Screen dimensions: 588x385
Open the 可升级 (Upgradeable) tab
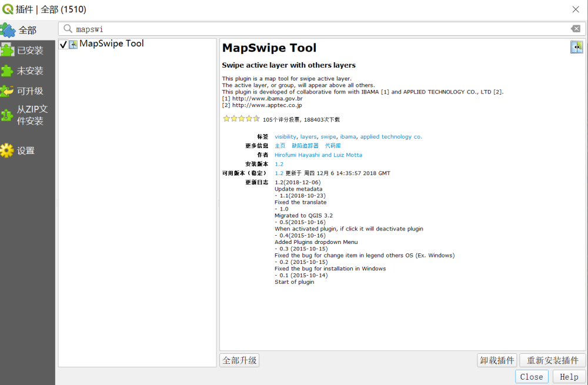(x=28, y=91)
